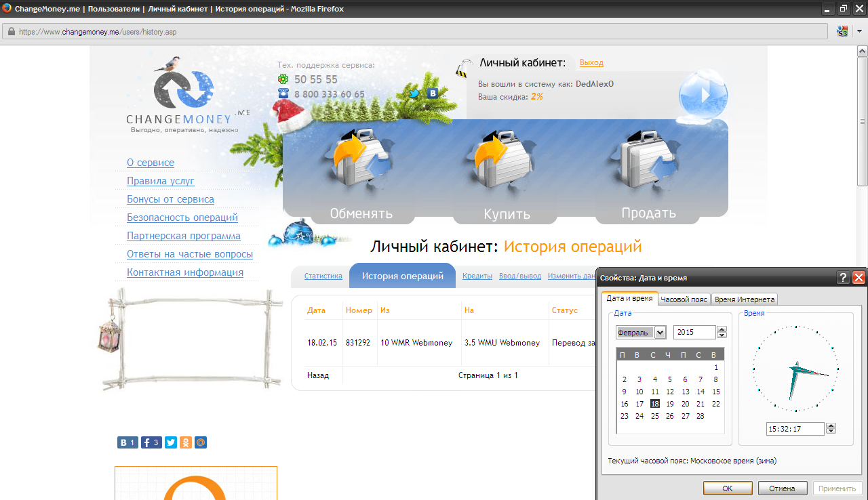
Task: Open О сервисе link
Action: tap(151, 163)
